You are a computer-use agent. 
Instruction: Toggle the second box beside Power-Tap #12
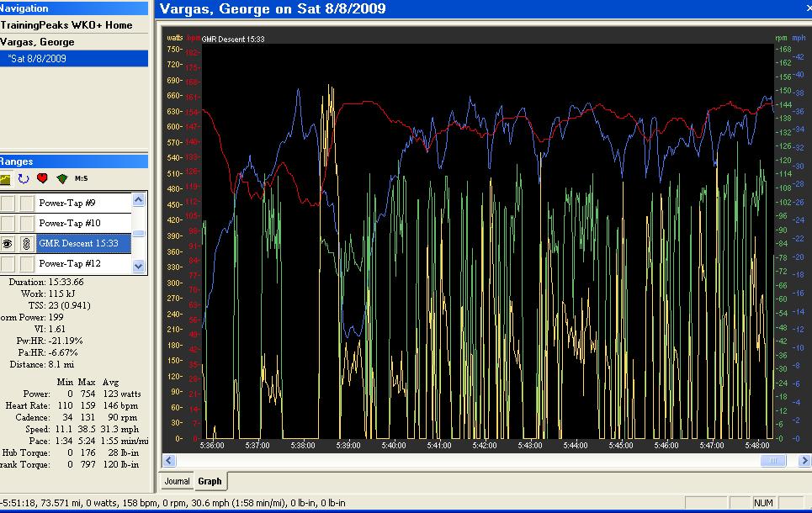27,264
